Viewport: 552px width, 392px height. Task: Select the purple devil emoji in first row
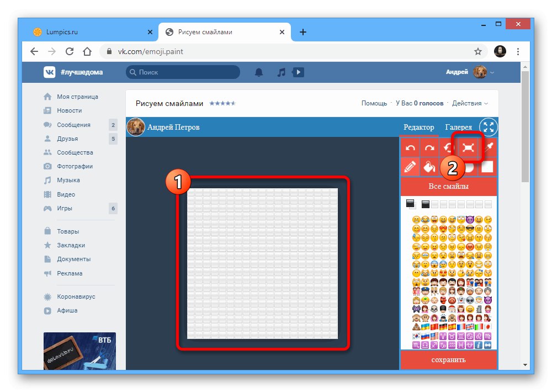[x=470, y=220]
